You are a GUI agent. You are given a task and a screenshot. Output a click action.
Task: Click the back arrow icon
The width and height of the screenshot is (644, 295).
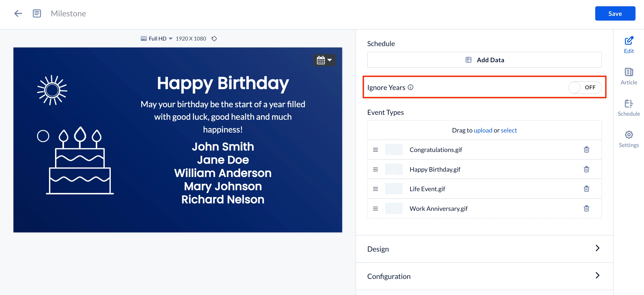pyautogui.click(x=18, y=13)
